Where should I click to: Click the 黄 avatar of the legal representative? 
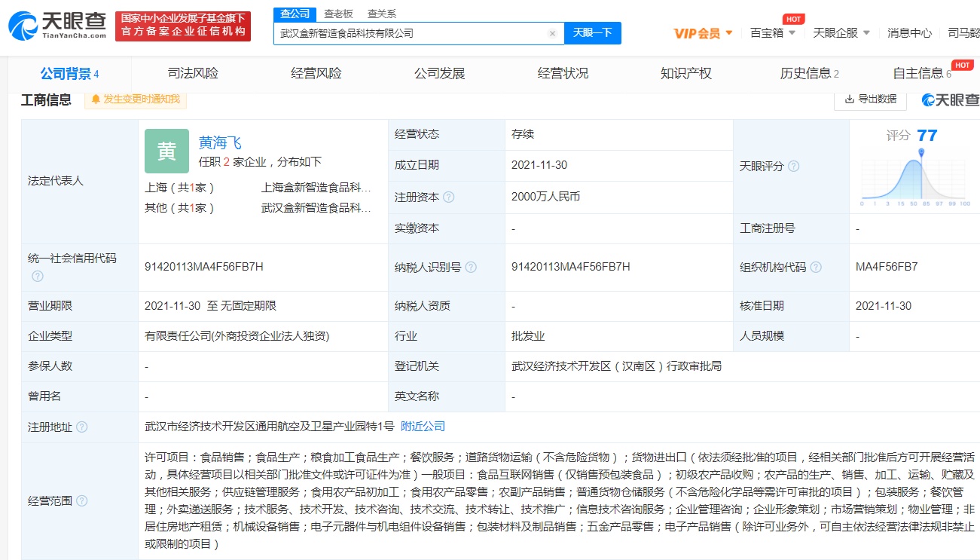166,151
